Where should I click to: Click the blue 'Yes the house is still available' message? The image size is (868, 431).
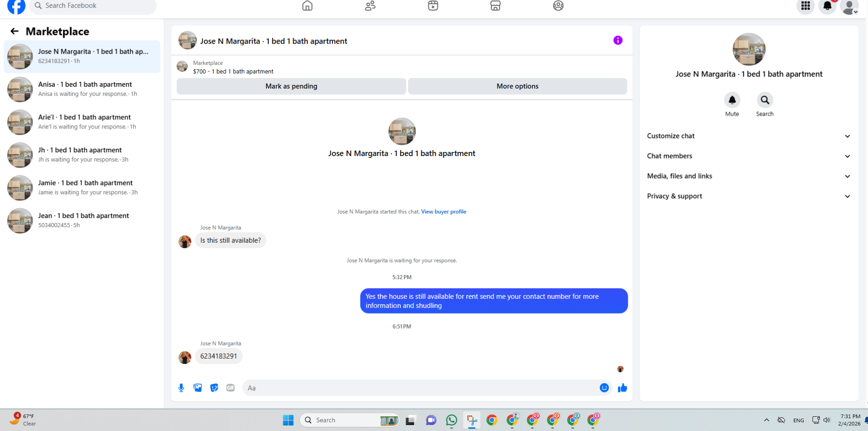(494, 301)
